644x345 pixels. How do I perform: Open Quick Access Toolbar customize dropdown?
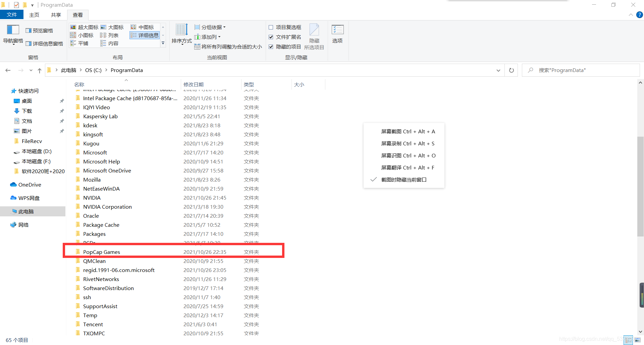click(32, 5)
